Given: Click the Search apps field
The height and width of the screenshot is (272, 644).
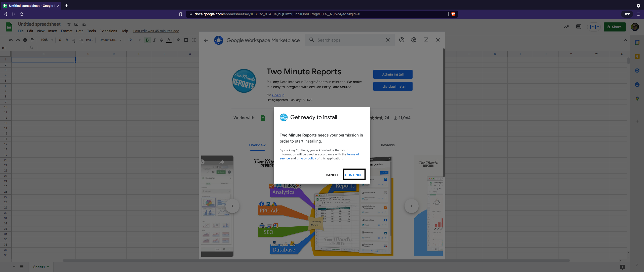Looking at the screenshot, I should (x=350, y=40).
